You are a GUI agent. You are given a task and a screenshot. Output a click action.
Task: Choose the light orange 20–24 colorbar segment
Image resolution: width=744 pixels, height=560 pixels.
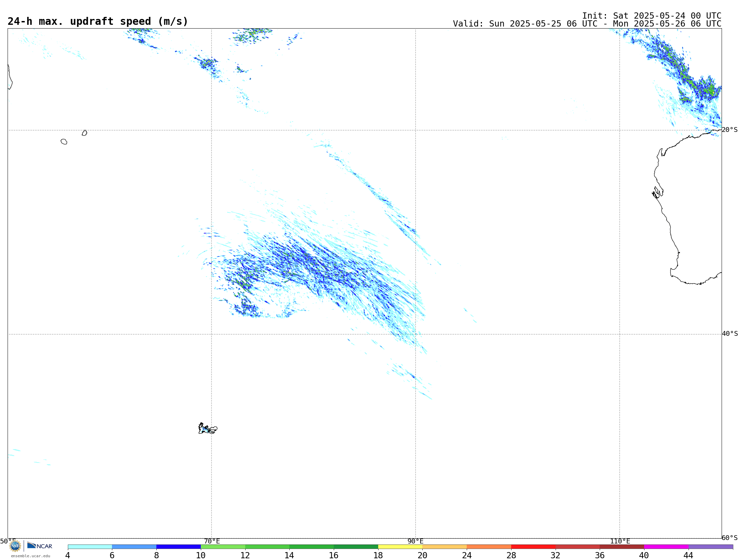coord(445,547)
